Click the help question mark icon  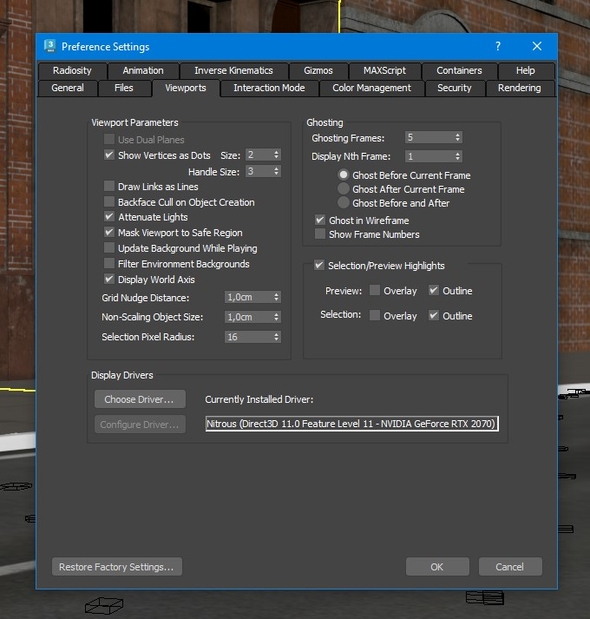coord(498,47)
